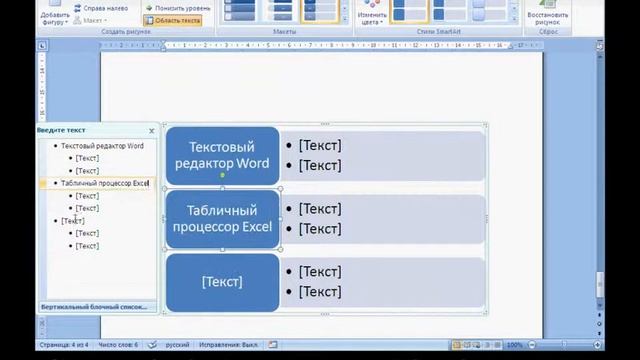Viewport: 640px width, 360px height.
Task: Click the tab selector at ruler corner
Action: click(x=42, y=46)
